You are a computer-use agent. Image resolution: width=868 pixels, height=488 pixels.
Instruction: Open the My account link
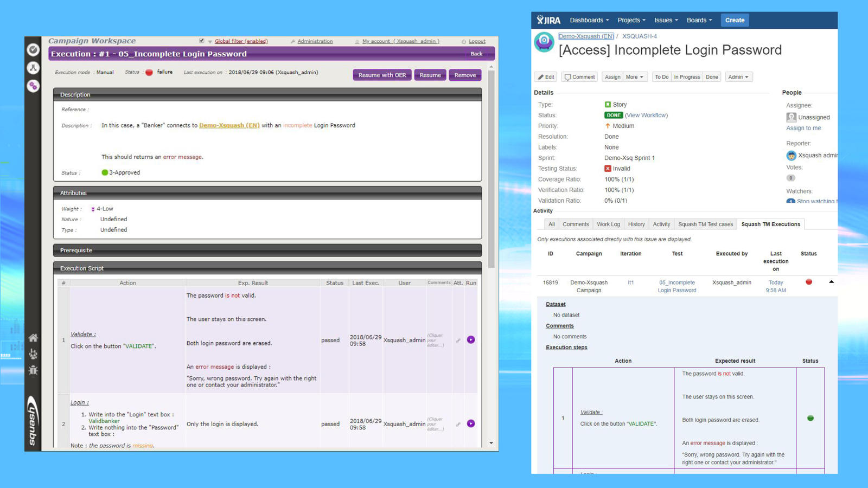[x=401, y=41]
